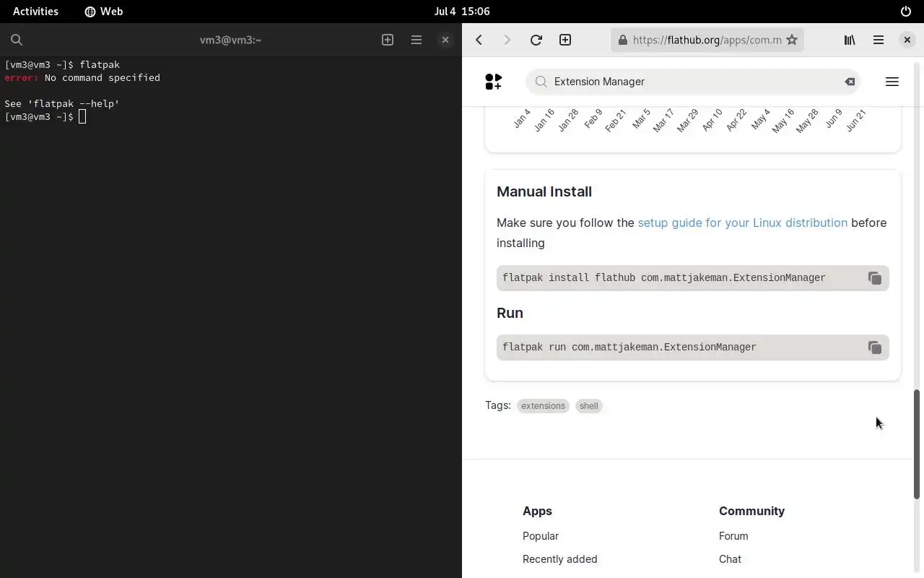
Task: Open a new browser tab
Action: pos(565,40)
